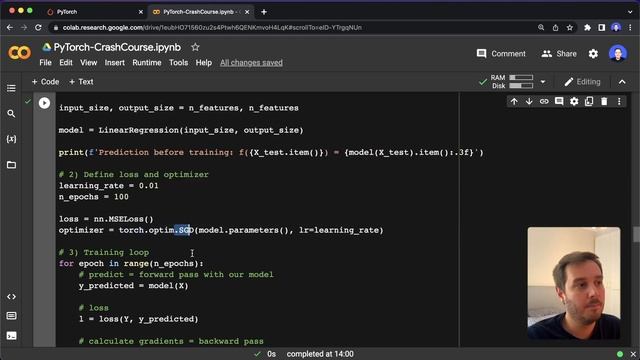Open the Edit menu

pos(66,63)
